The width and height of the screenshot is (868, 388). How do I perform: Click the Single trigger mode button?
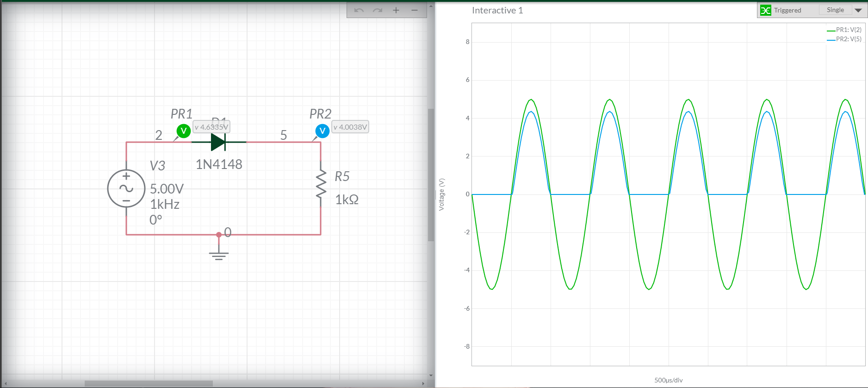835,10
